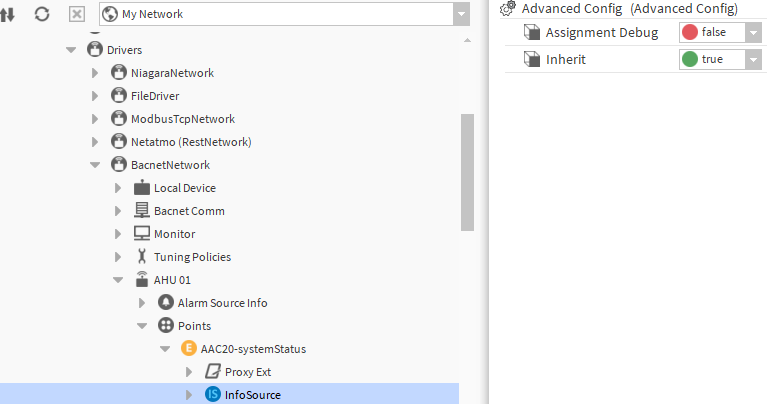Click the Points folder icon
This screenshot has width=767, height=404.
[x=166, y=326]
